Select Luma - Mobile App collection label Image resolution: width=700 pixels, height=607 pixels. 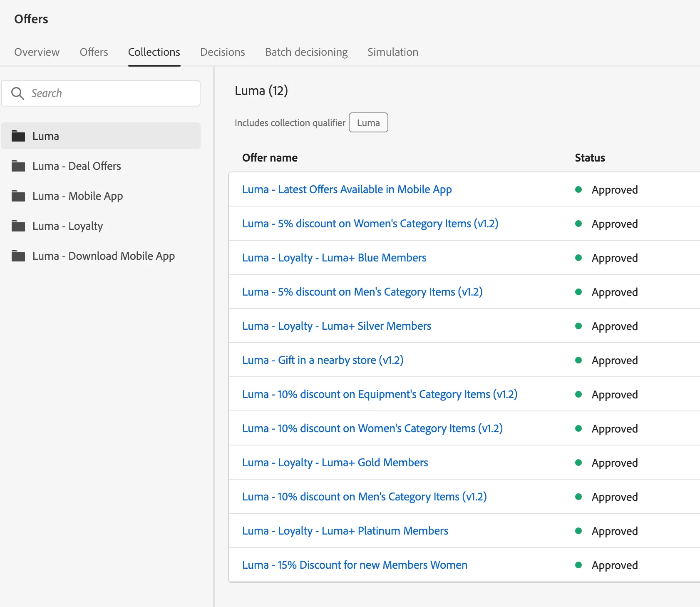78,196
